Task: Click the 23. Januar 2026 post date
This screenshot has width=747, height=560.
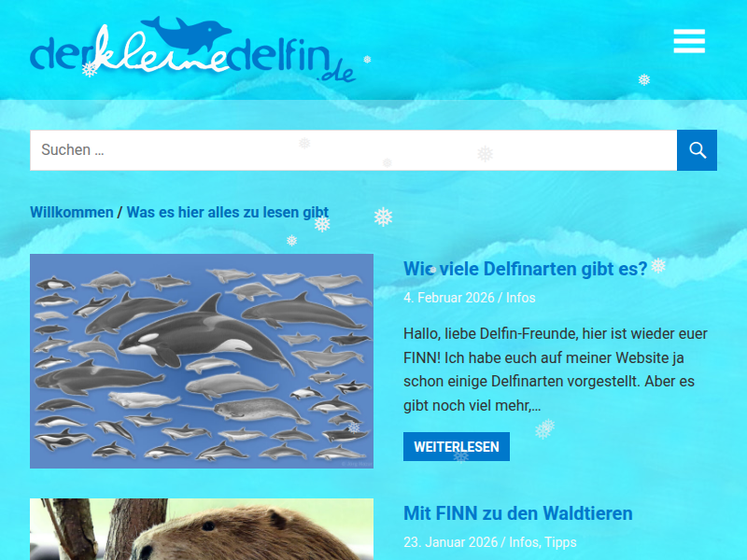Action: [451, 542]
